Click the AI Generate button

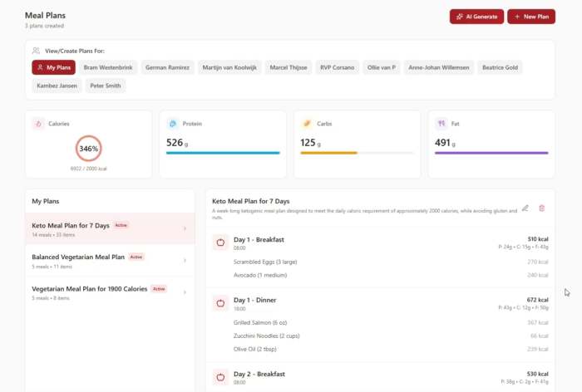(476, 16)
